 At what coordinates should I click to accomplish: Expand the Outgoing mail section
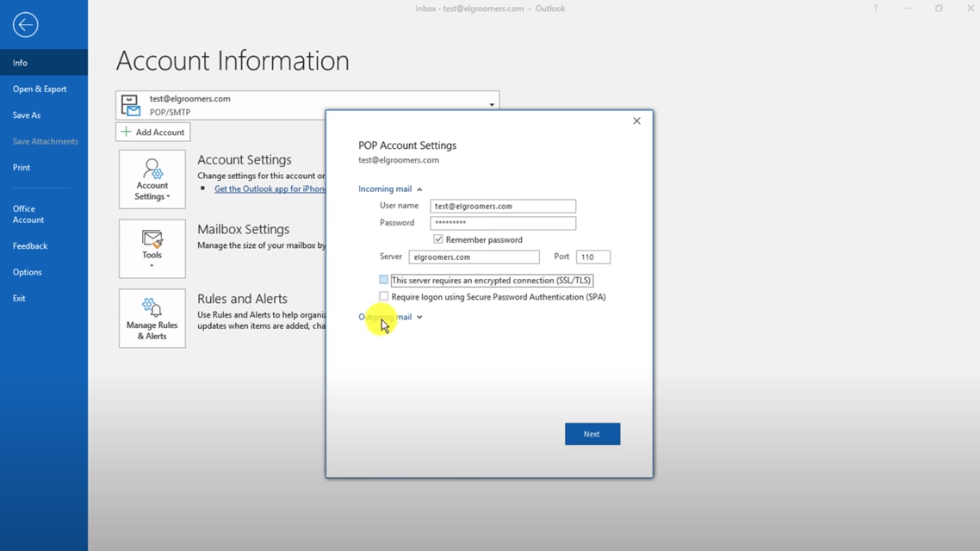tap(390, 317)
